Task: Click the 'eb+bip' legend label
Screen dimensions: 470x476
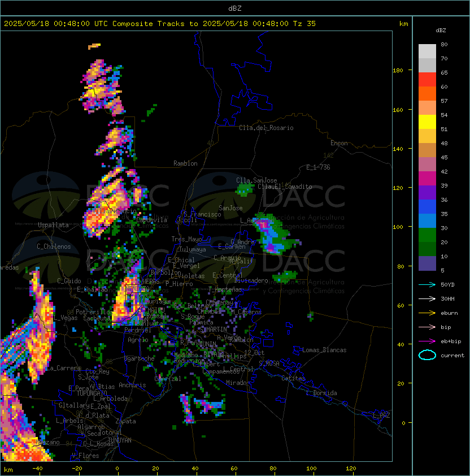Action: [451, 341]
